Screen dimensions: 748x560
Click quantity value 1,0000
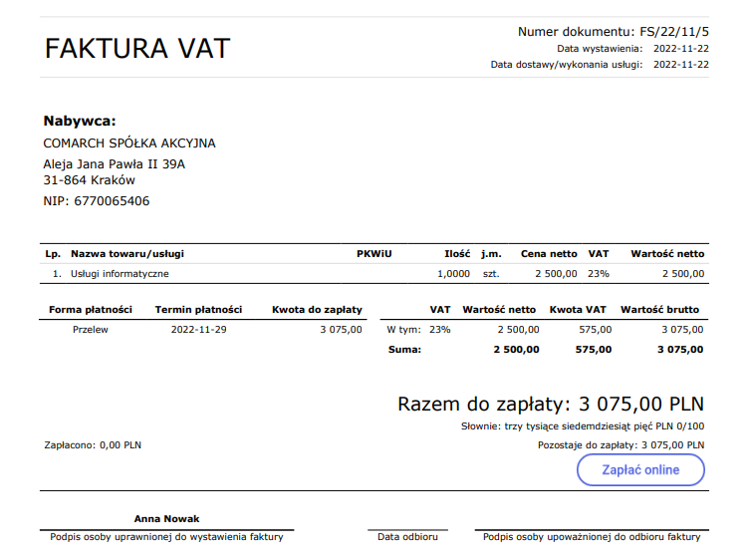click(x=453, y=274)
